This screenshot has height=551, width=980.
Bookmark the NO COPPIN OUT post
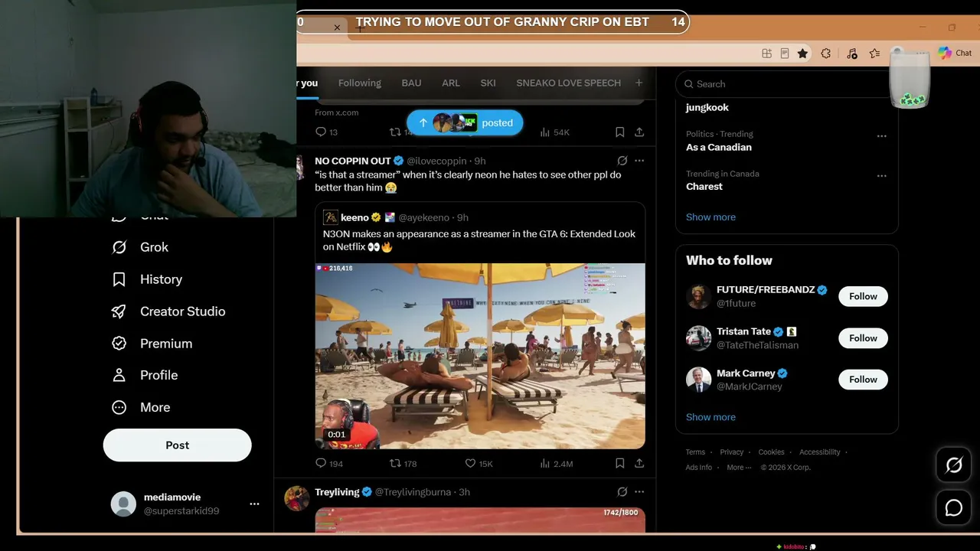tap(619, 463)
